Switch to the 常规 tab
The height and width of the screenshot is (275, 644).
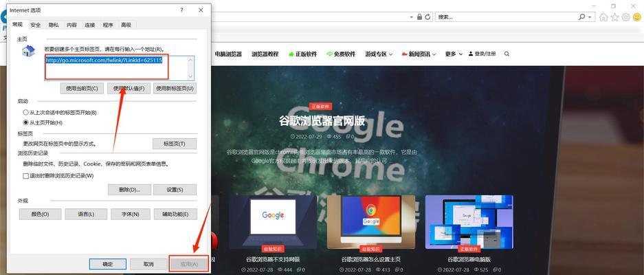click(18, 24)
